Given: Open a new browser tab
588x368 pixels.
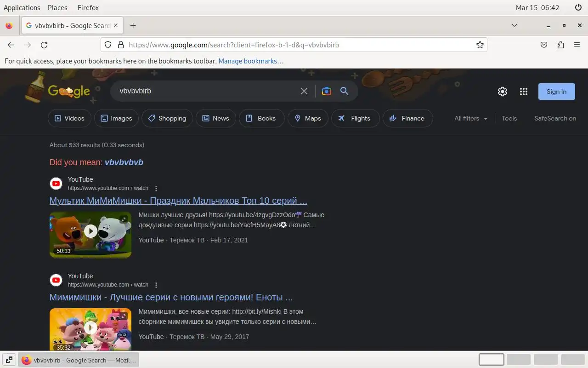Looking at the screenshot, I should pos(133,25).
